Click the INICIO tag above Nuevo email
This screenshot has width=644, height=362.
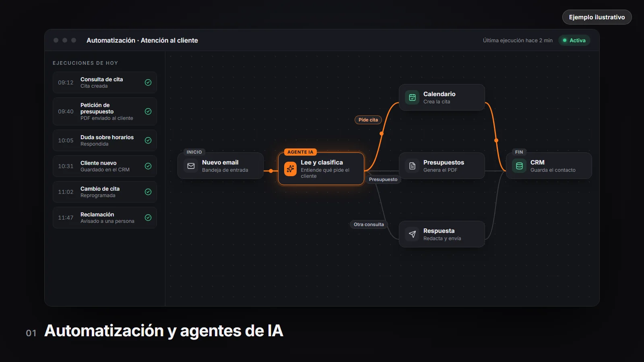[x=194, y=152]
